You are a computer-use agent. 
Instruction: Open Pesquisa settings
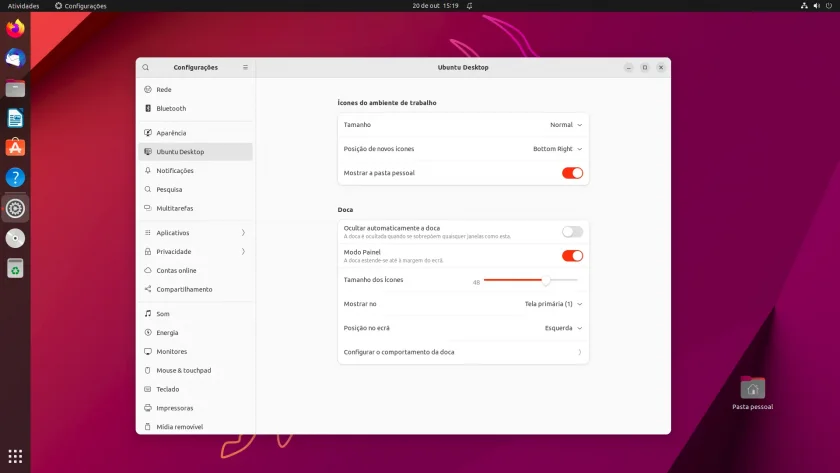[x=196, y=189]
